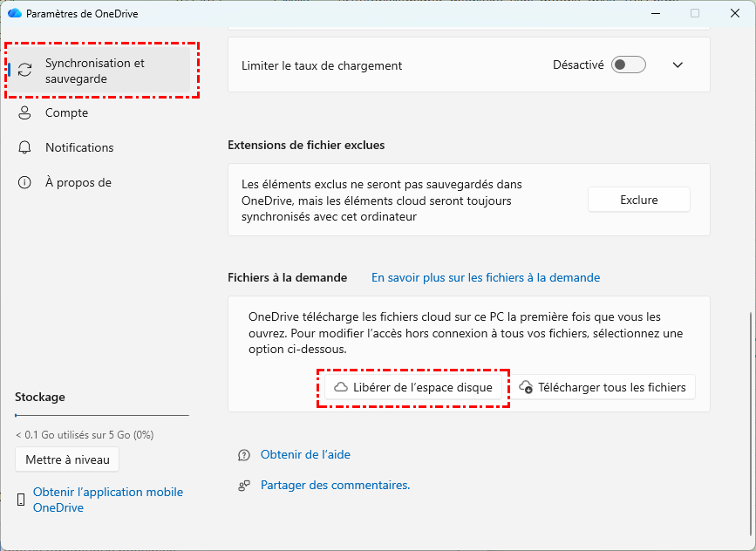The image size is (756, 551).
Task: Click the Limiter le taux de chargement label
Action: point(322,65)
